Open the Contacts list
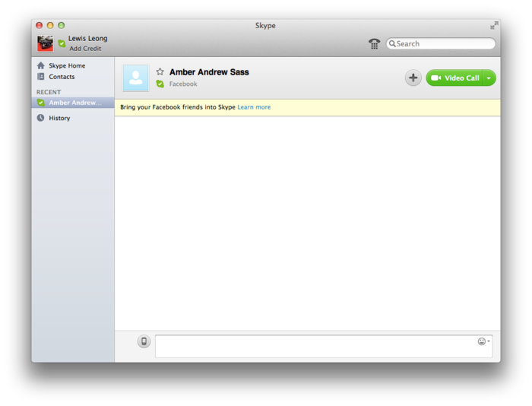The height and width of the screenshot is (406, 532). [62, 77]
